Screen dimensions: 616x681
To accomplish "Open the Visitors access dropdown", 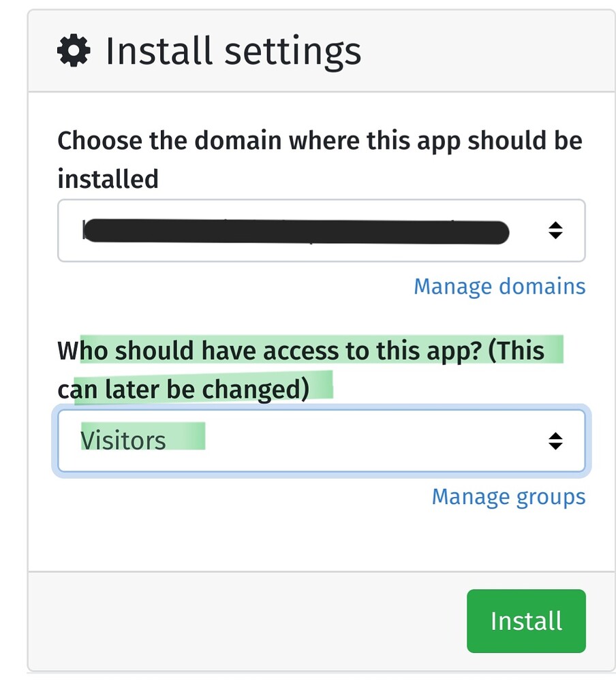I will 321,441.
